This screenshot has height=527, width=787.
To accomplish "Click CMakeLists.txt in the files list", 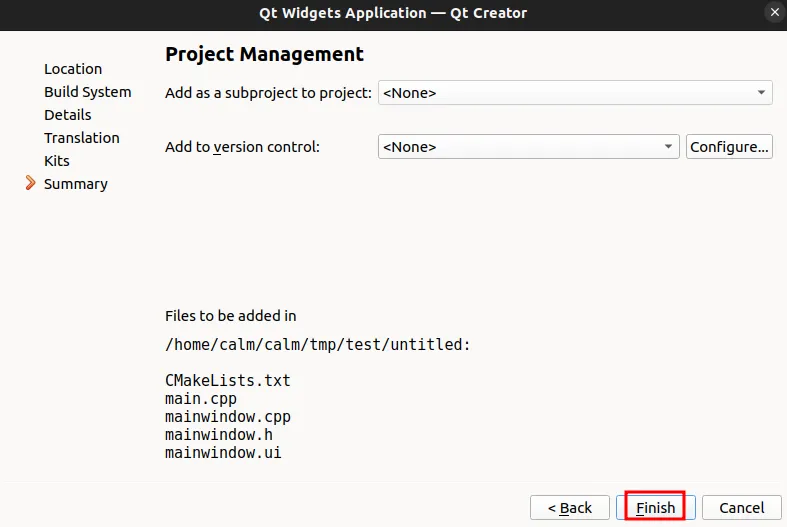I will click(x=228, y=380).
